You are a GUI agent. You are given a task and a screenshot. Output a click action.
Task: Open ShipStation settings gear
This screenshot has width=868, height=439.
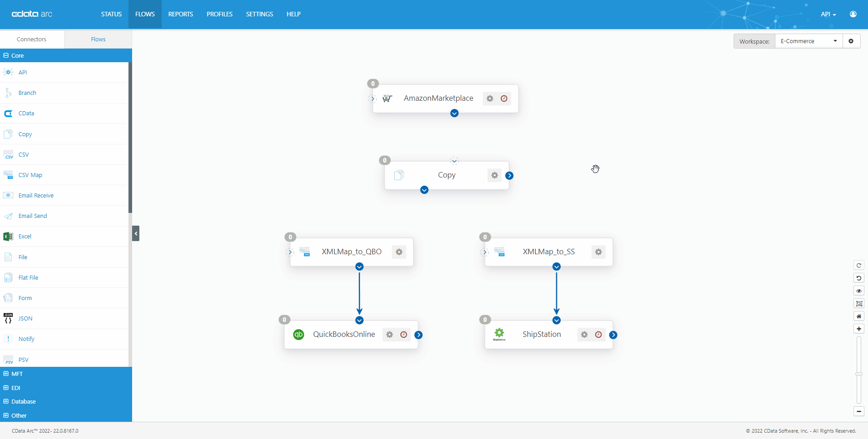tap(584, 335)
